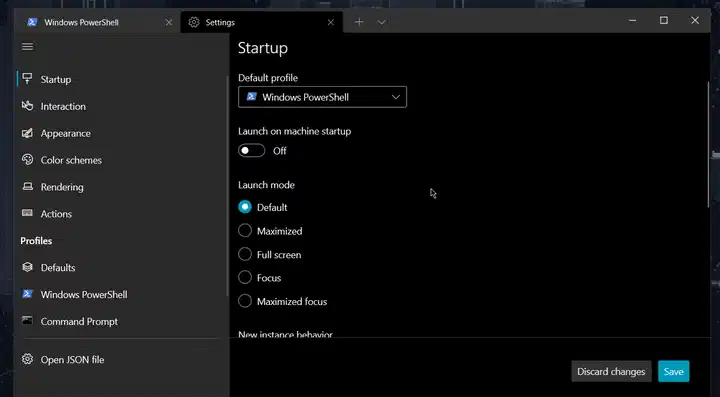This screenshot has width=720, height=397.
Task: Toggle Launch on machine startup switch
Action: (252, 151)
